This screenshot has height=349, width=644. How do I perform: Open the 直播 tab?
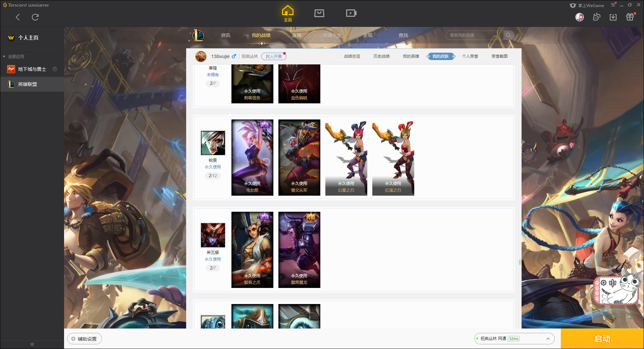click(297, 35)
